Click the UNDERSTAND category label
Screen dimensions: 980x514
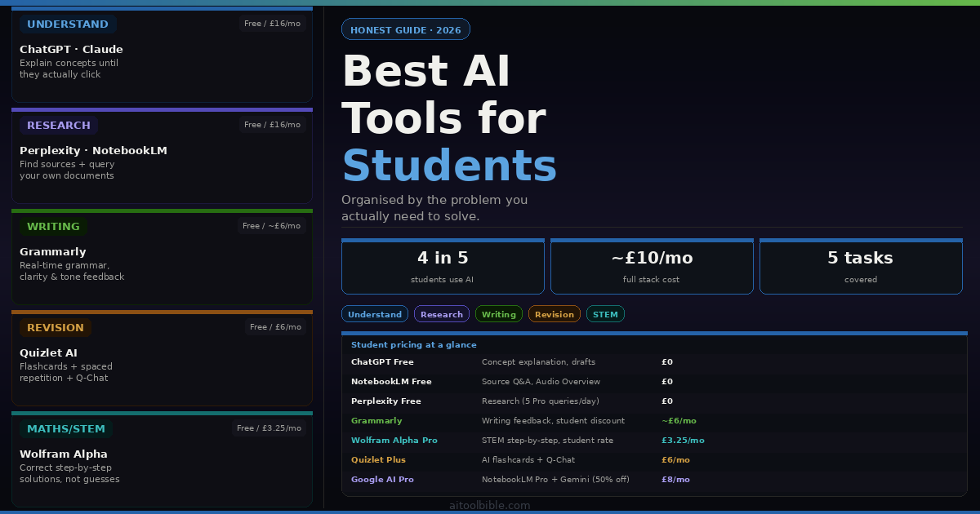pos(68,24)
